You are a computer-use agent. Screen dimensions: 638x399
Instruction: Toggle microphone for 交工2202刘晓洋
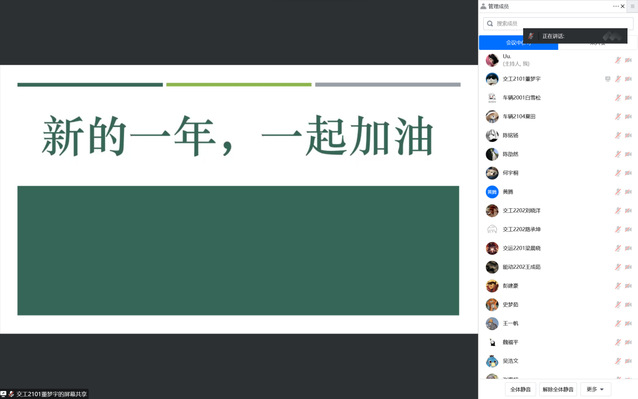(x=618, y=211)
